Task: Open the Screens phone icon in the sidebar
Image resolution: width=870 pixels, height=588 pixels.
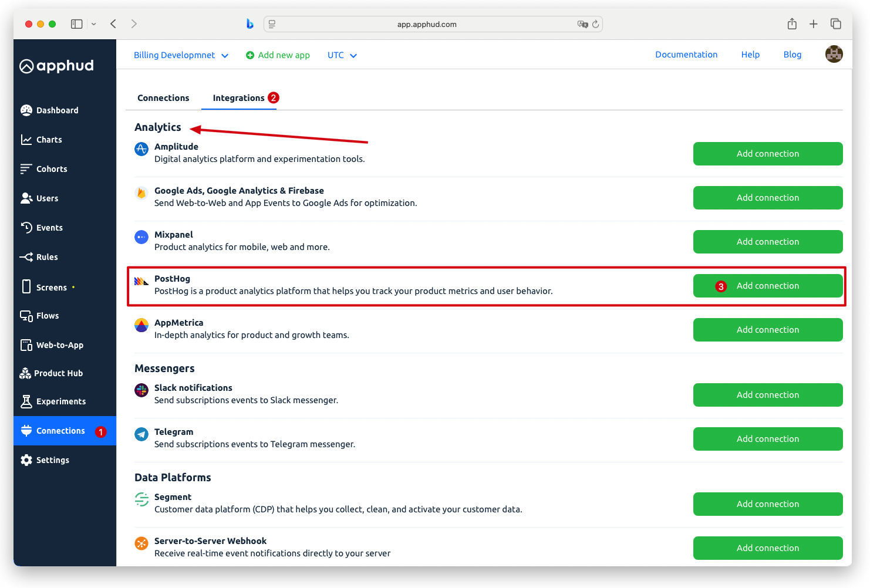Action: tap(26, 286)
